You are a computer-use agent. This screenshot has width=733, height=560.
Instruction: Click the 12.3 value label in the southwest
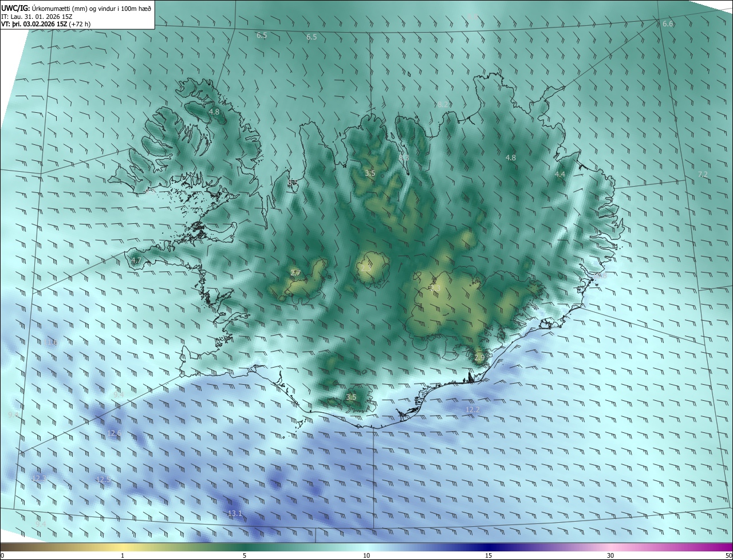(x=39, y=478)
